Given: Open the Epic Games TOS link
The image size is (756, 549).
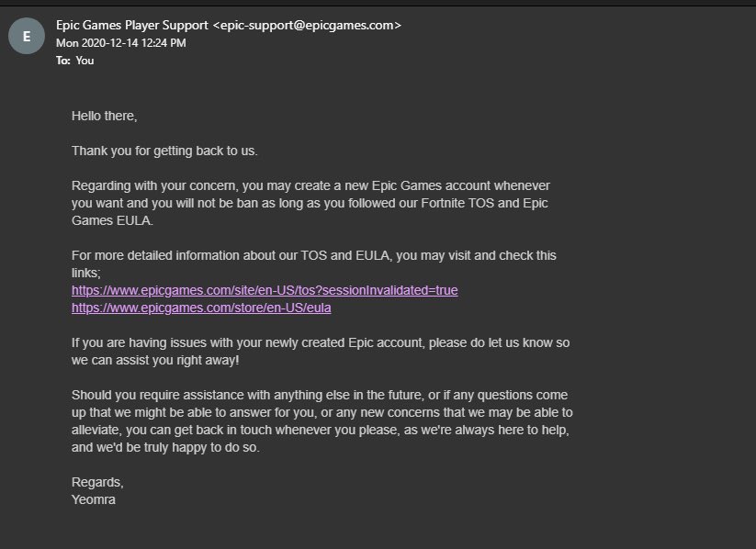Looking at the screenshot, I should pyautogui.click(x=265, y=290).
